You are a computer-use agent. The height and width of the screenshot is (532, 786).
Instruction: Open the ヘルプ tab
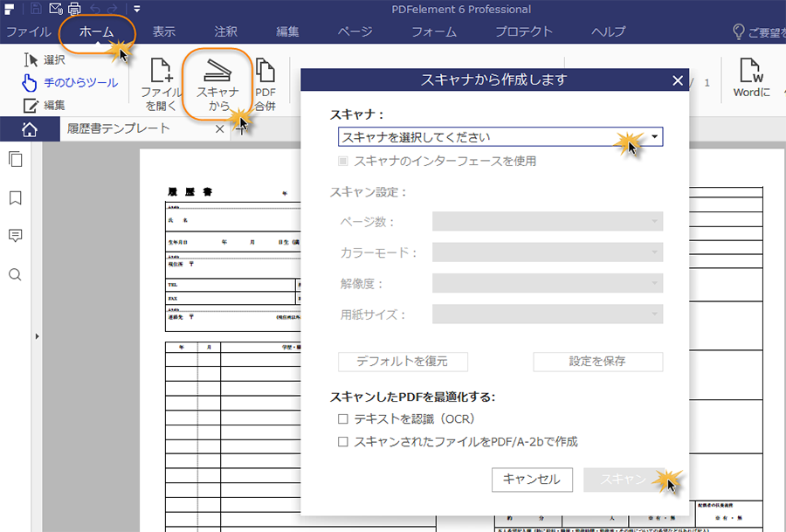coord(608,31)
